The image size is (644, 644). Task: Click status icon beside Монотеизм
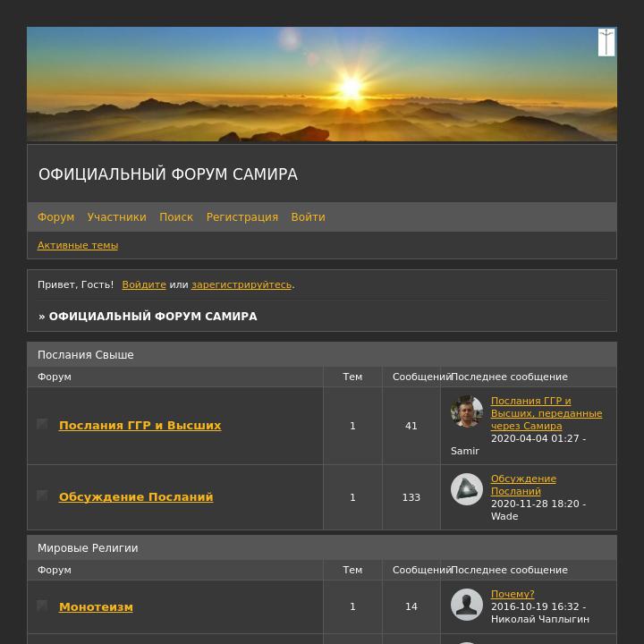(42, 605)
